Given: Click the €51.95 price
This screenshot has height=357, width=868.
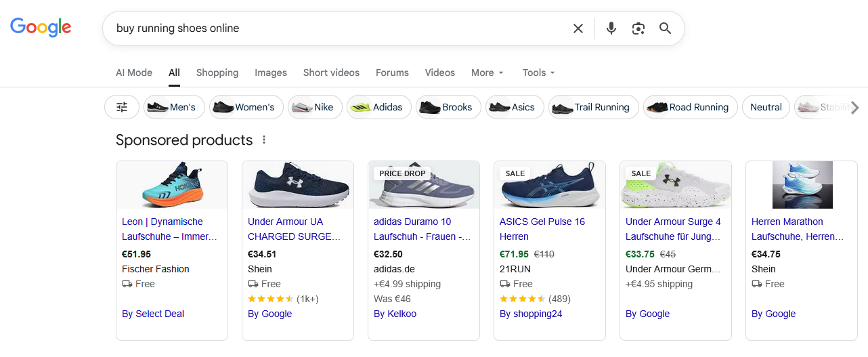Looking at the screenshot, I should [x=136, y=254].
